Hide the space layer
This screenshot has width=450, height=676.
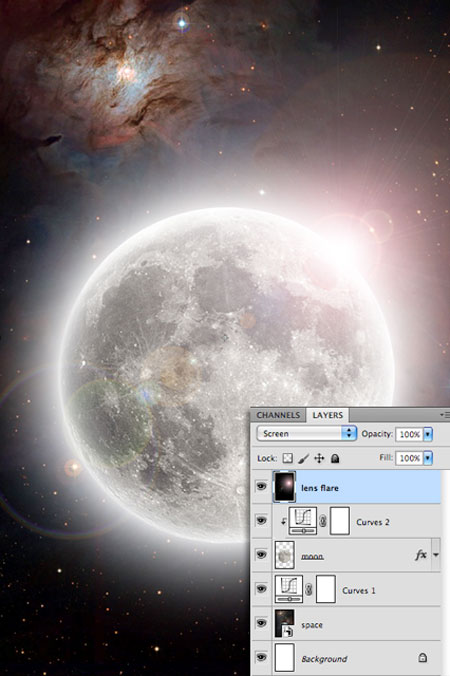coord(261,623)
